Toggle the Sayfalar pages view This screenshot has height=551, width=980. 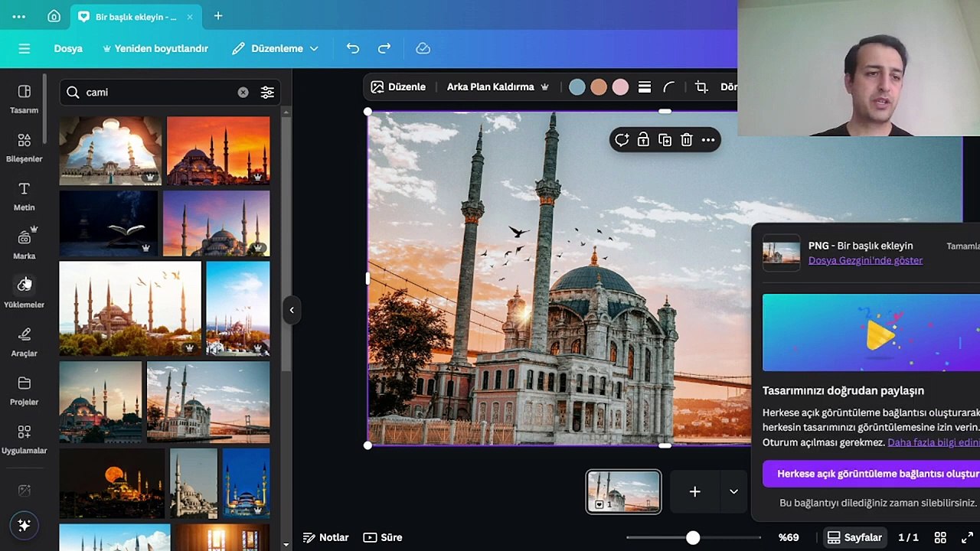click(854, 537)
